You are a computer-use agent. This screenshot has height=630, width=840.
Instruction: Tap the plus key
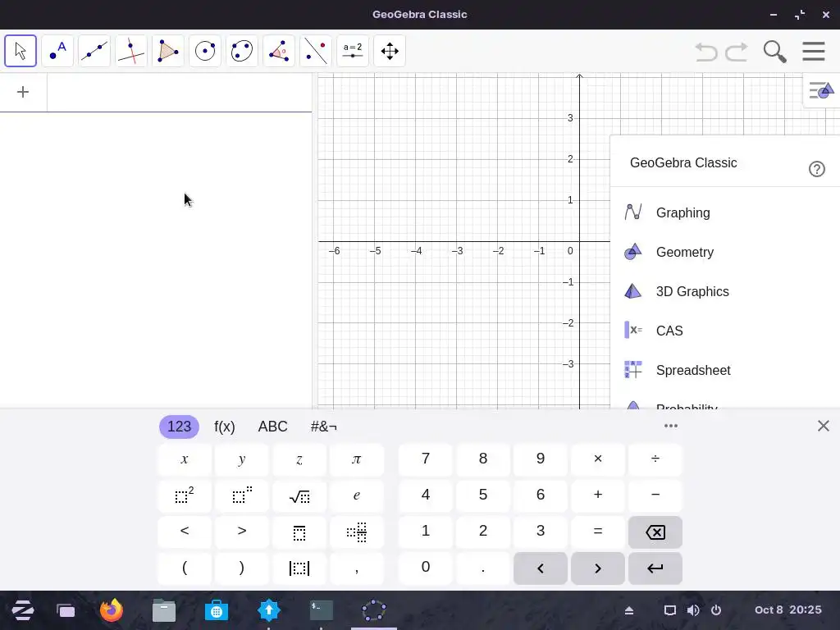[x=598, y=495]
